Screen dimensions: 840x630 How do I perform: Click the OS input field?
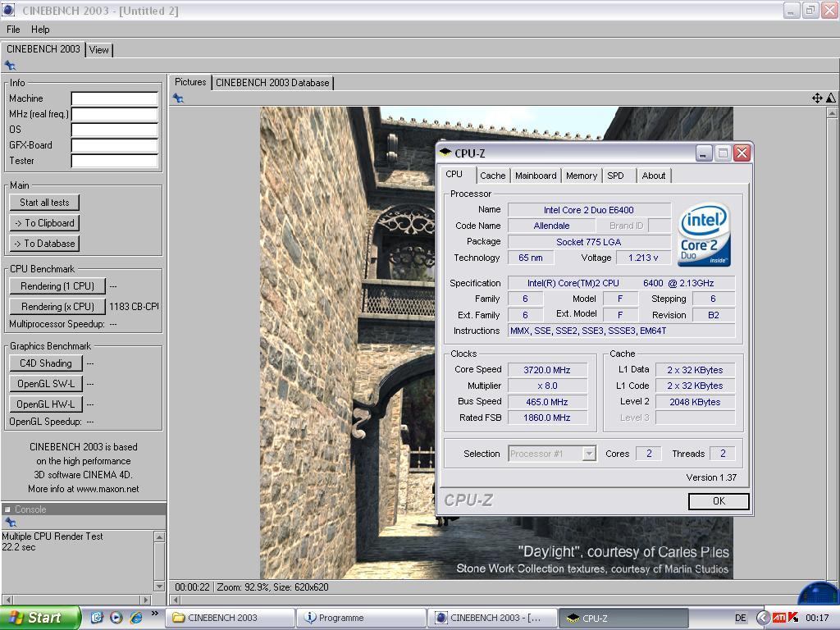(x=115, y=130)
